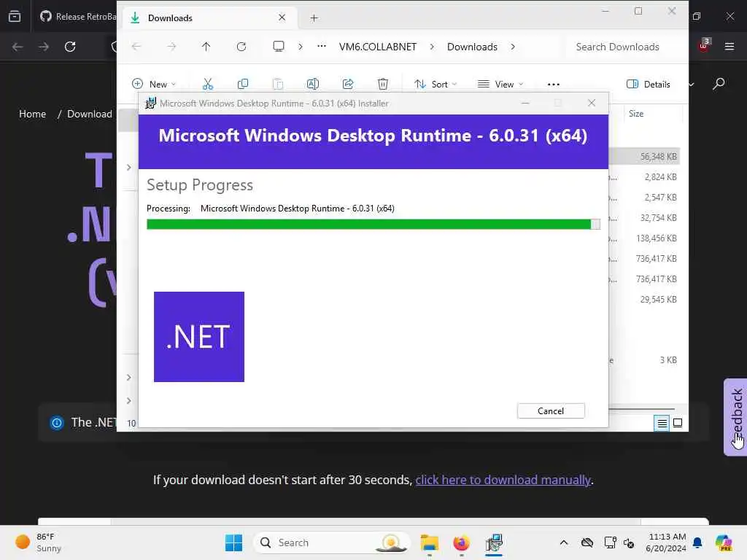Viewport: 747px width, 560px height.
Task: Switch Explorer to details list view icon
Action: [662, 423]
